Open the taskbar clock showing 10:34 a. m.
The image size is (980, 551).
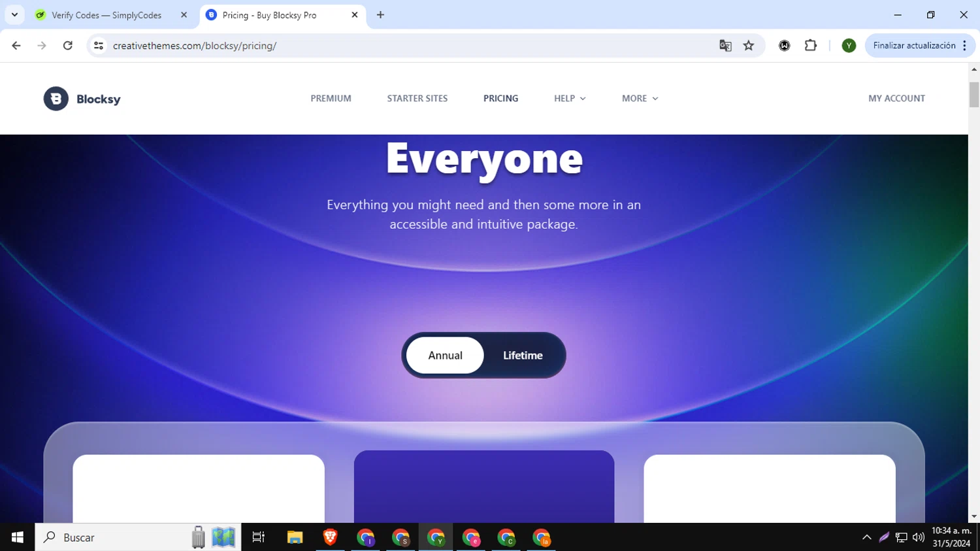tap(951, 537)
